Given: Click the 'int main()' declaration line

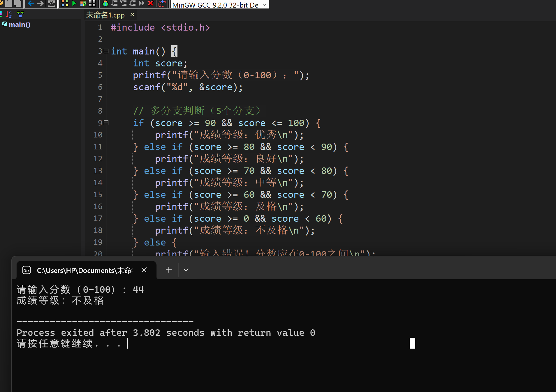Looking at the screenshot, I should [144, 52].
